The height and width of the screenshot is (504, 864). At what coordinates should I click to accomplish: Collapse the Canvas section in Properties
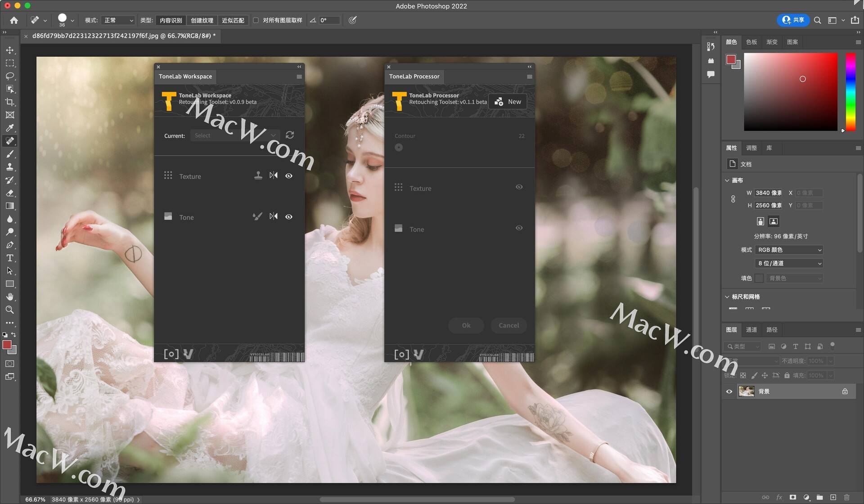(727, 180)
